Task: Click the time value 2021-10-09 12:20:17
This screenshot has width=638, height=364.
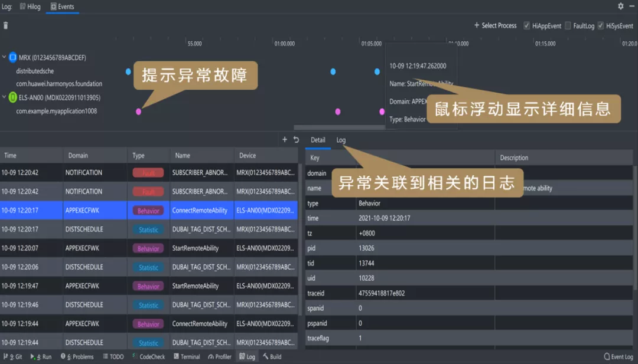Action: (385, 218)
